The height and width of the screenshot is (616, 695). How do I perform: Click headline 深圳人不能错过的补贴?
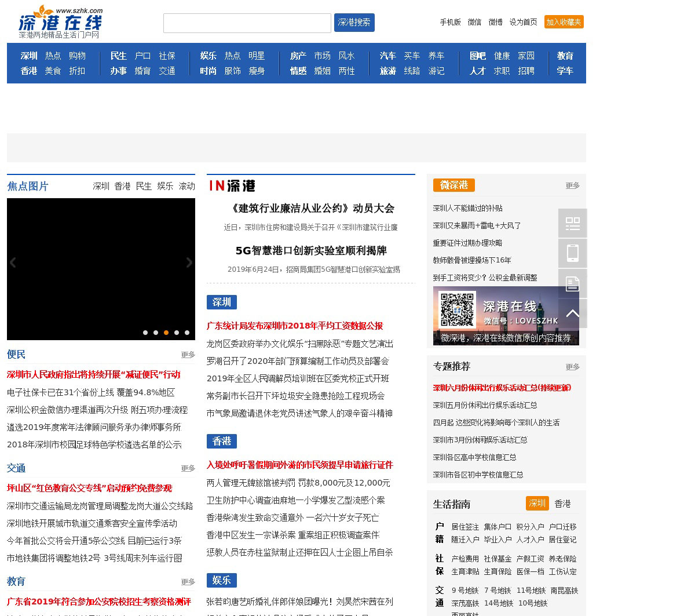(467, 208)
